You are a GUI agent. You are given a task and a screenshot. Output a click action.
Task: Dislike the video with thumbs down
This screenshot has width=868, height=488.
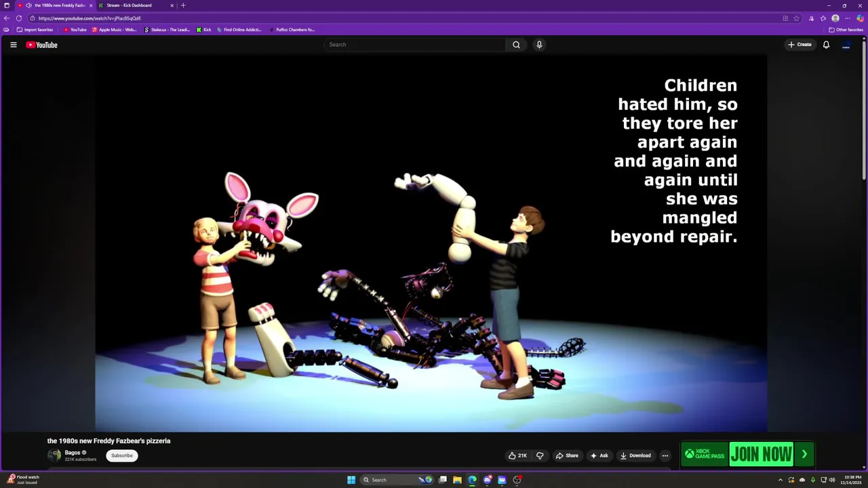point(540,455)
